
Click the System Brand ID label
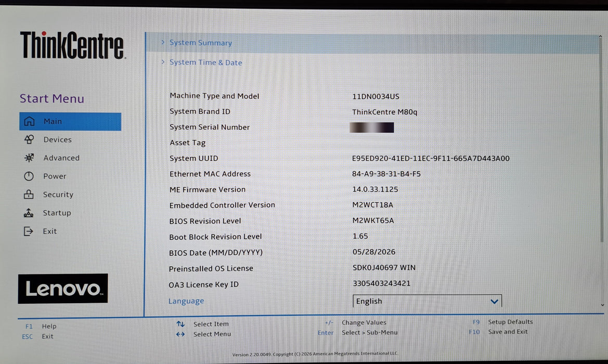point(200,111)
